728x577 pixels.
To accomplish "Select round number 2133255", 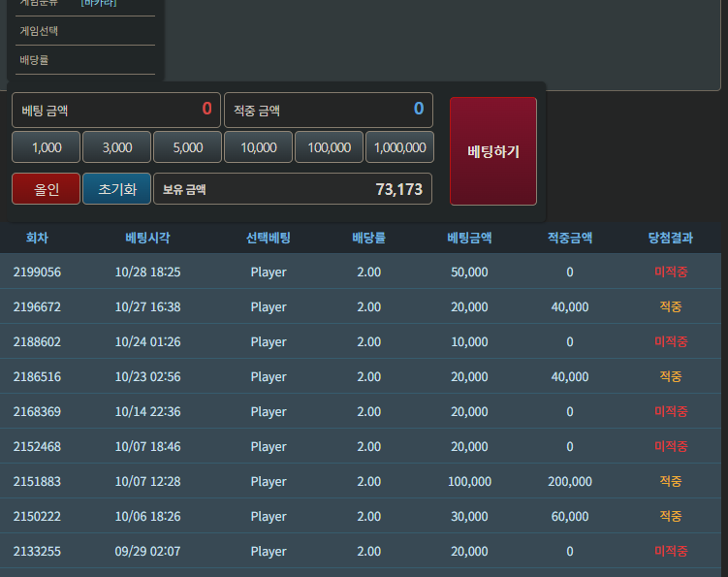I will point(37,551).
